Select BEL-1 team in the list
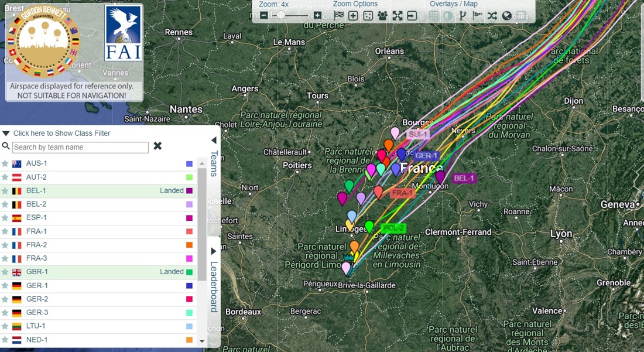Image resolution: width=644 pixels, height=352 pixels. point(36,191)
